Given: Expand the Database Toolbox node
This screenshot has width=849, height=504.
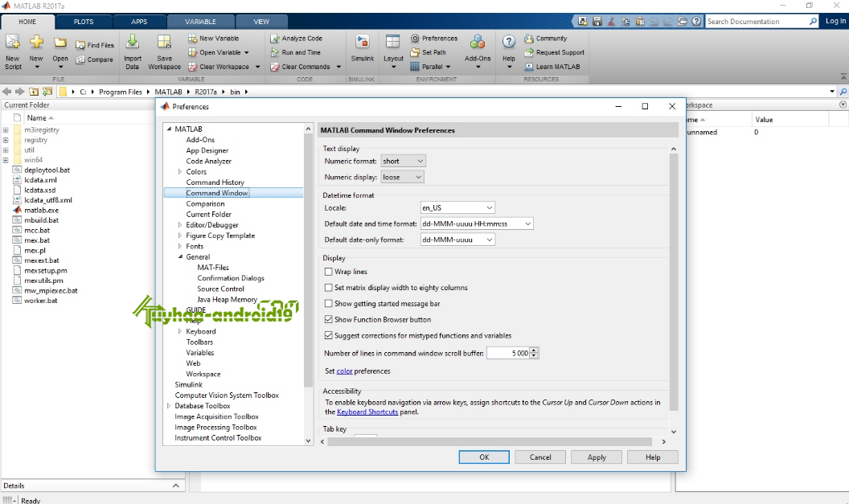Looking at the screenshot, I should pyautogui.click(x=169, y=405).
